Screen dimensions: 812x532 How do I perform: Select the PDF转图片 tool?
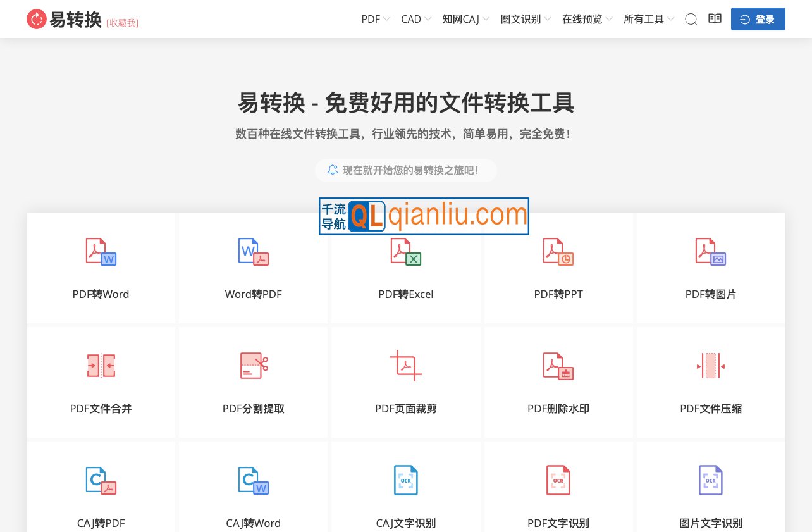(711, 268)
